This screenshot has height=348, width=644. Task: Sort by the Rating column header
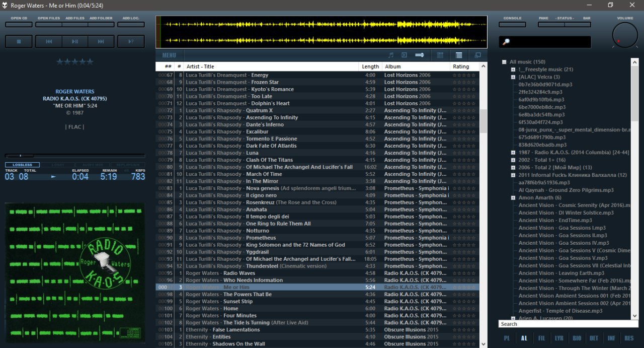click(463, 66)
